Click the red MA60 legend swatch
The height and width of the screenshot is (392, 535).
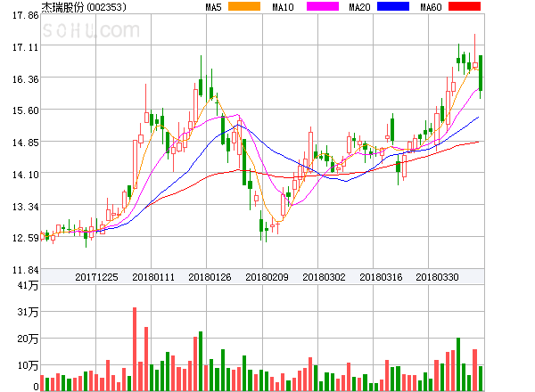[465, 6]
